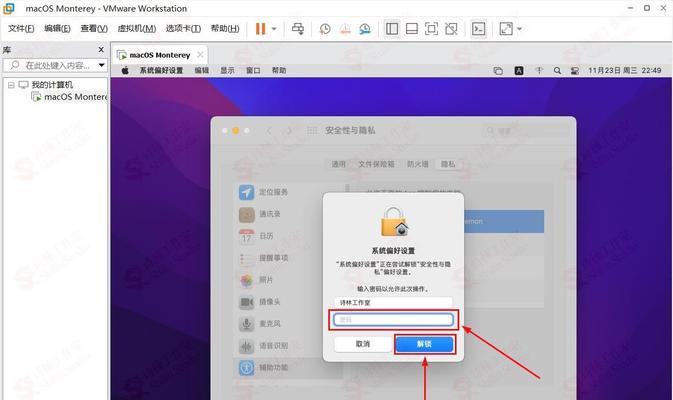This screenshot has height=400, width=673.
Task: Open the 查看(V) menu
Action: [x=94, y=29]
